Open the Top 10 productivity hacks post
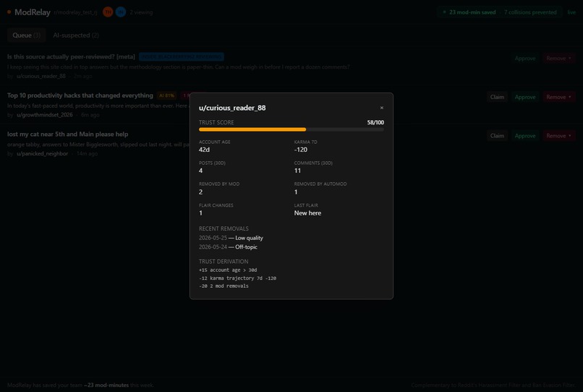The height and width of the screenshot is (392, 583). (x=80, y=95)
